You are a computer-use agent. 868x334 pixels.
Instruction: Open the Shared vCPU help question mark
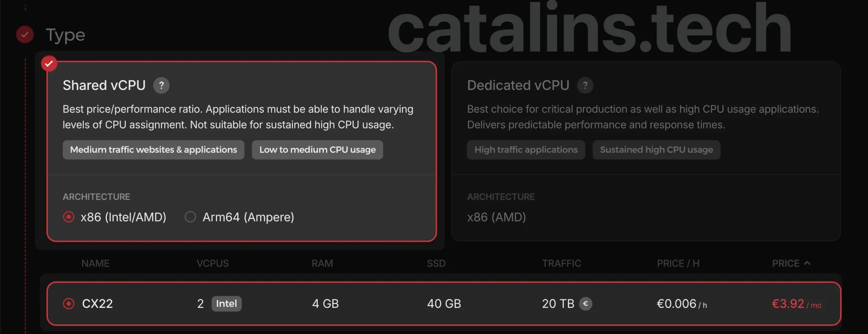(161, 86)
